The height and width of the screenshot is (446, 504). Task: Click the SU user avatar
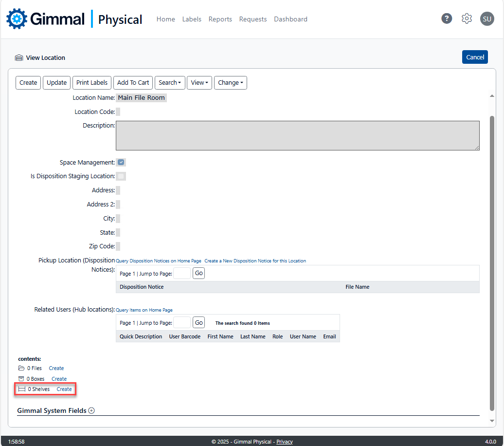(487, 19)
